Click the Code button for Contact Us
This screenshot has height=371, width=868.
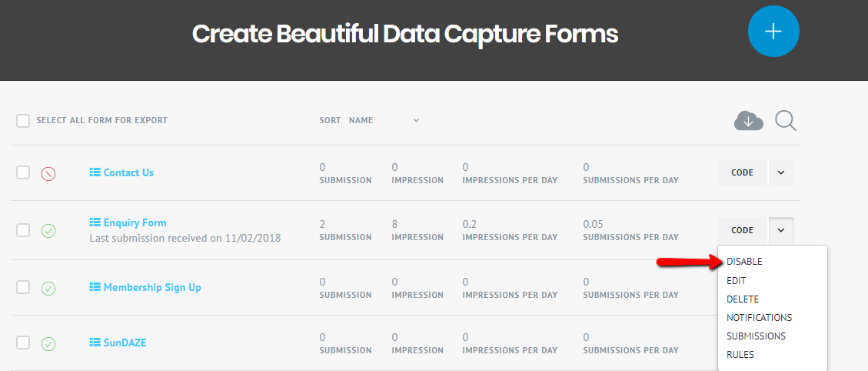pos(742,172)
